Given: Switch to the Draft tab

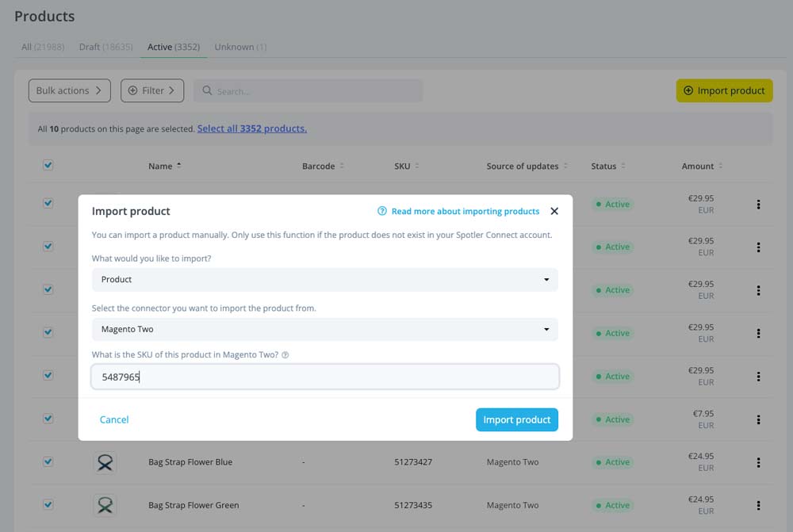Looking at the screenshot, I should pos(105,47).
